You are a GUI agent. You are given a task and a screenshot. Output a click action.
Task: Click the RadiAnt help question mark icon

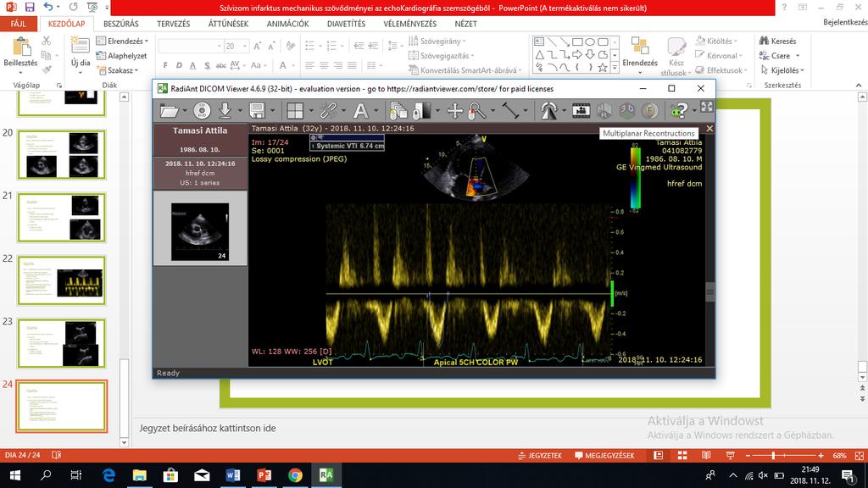tap(680, 111)
